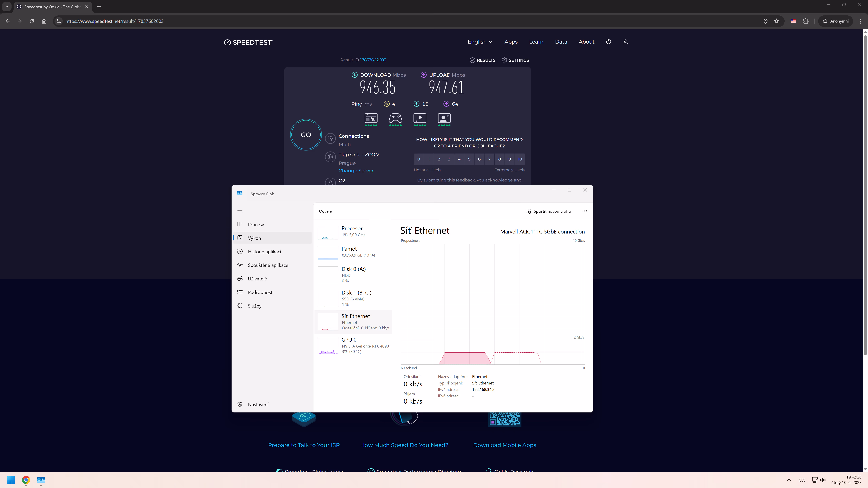The image size is (868, 488).
Task: Click the GO speed test button
Action: 306,135
